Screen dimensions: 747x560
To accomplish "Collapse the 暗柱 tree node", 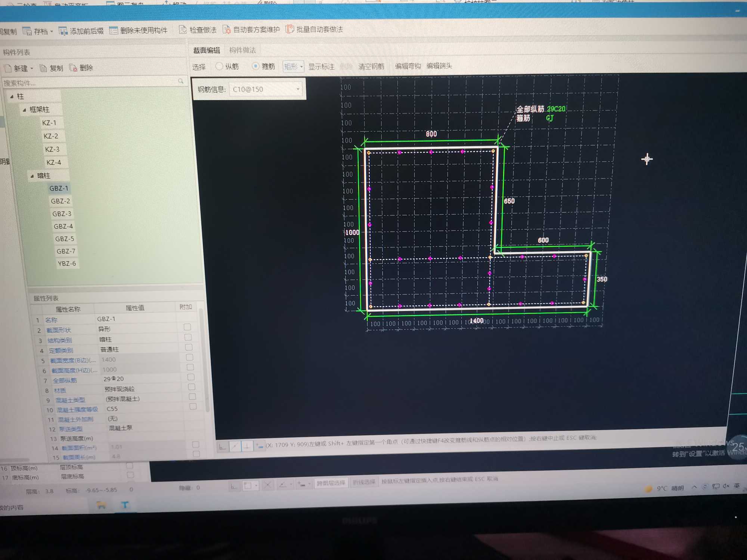I will (32, 176).
